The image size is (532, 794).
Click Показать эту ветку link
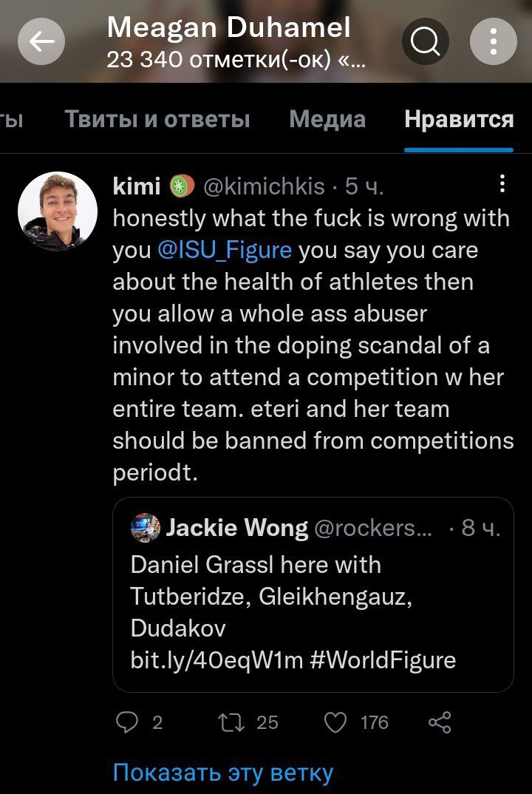tap(222, 773)
